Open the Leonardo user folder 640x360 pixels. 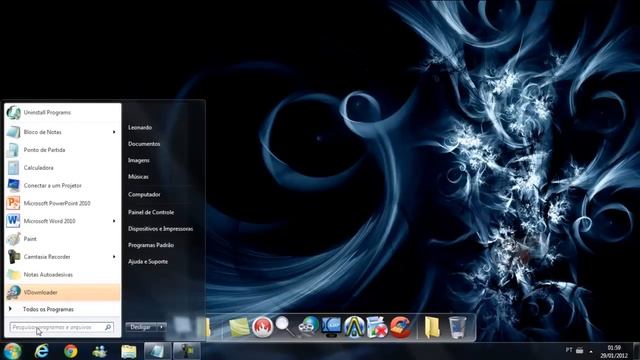coord(140,127)
